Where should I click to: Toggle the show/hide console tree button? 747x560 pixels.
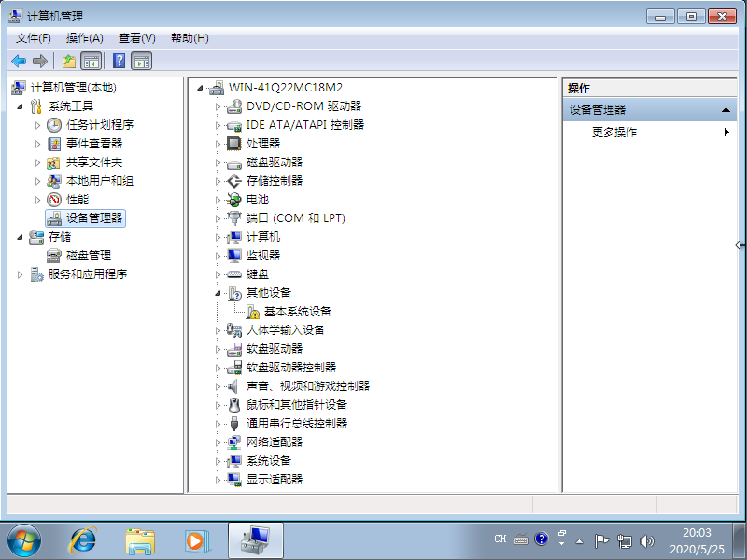point(92,61)
